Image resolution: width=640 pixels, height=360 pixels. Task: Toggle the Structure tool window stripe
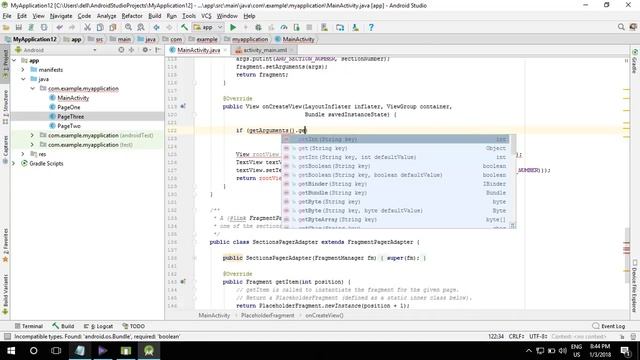click(5, 107)
